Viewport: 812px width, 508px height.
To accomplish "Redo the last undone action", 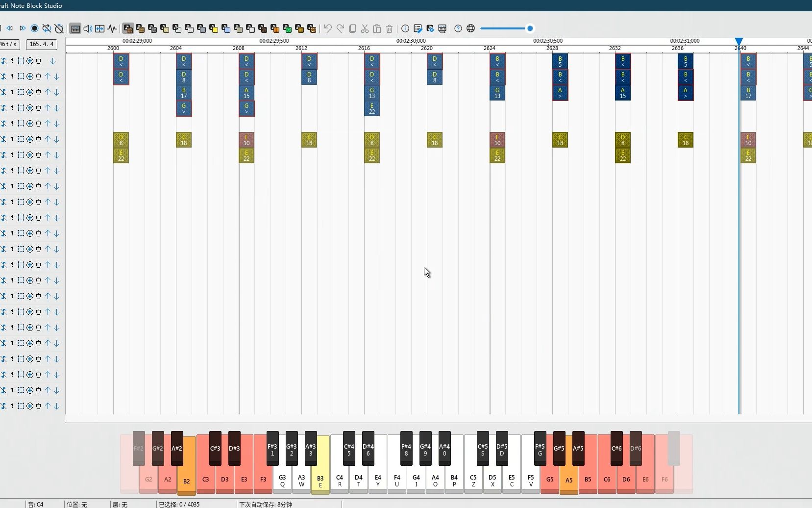I will click(x=340, y=28).
